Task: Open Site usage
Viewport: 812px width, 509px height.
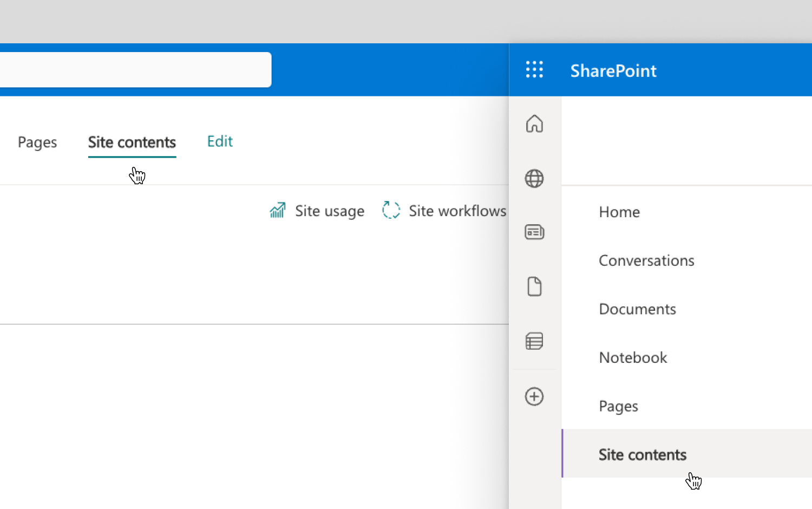Action: coord(330,211)
